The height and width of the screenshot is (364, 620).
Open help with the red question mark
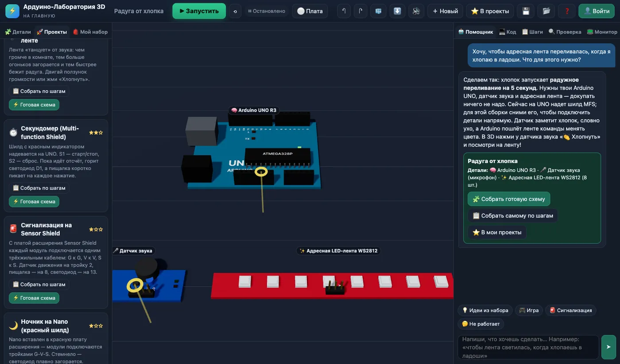[567, 11]
